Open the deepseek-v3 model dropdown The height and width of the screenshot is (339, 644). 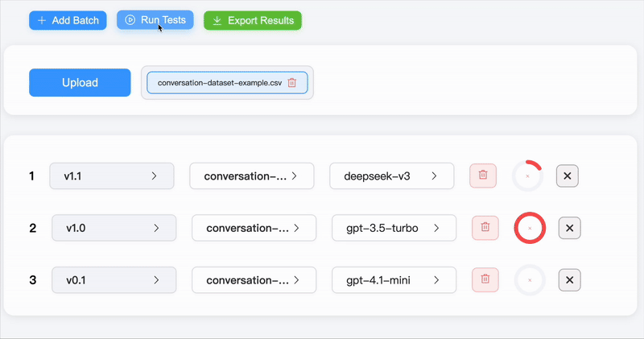(x=392, y=176)
